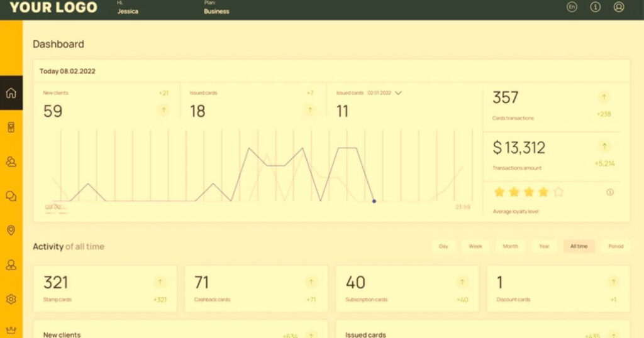
Task: Click the first loyalty star
Action: coord(499,192)
